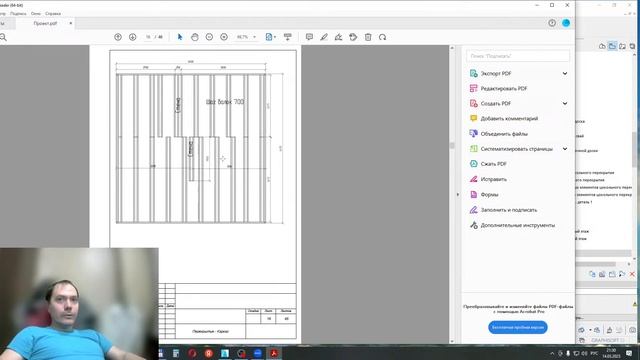Open the zoom percentage dropdown
Image resolution: width=640 pixels, height=360 pixels.
click(255, 37)
